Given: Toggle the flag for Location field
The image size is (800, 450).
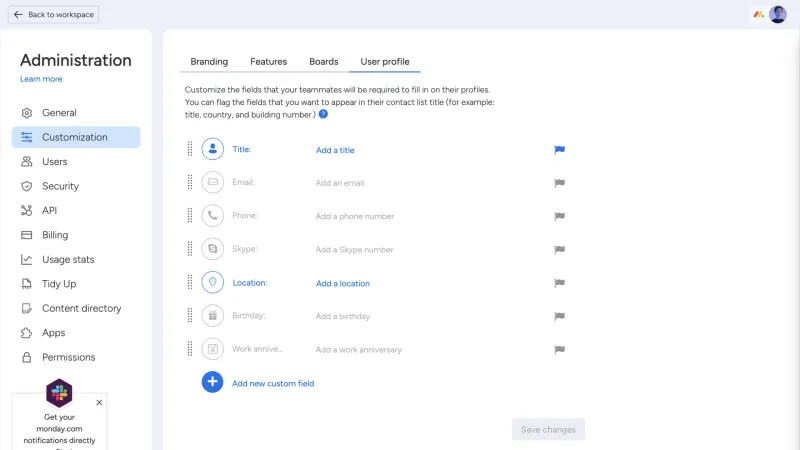Looking at the screenshot, I should [x=559, y=283].
